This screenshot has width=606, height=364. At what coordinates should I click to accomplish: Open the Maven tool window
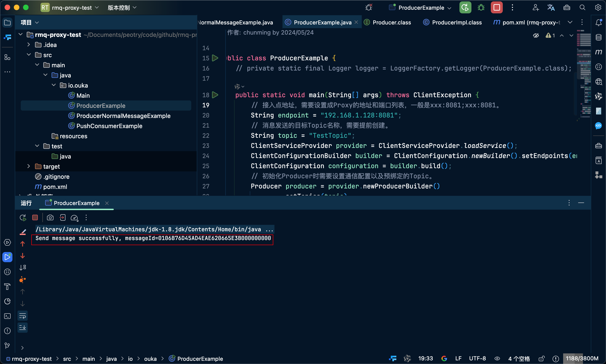pyautogui.click(x=598, y=52)
